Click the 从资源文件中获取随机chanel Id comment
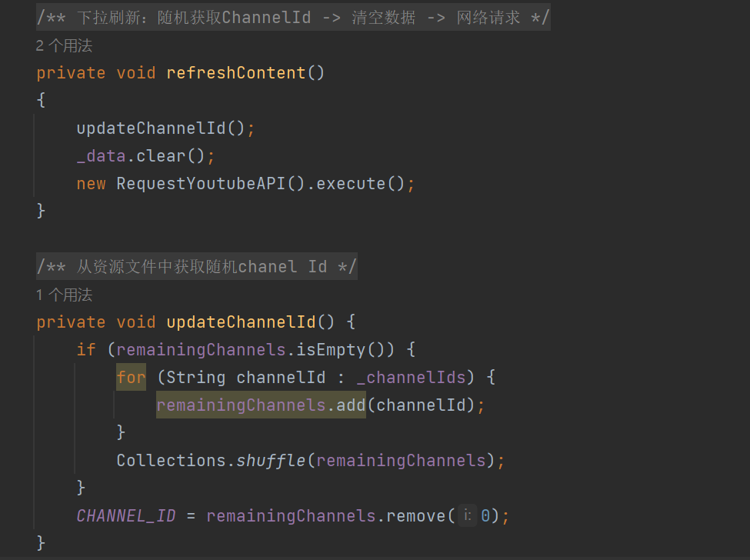 click(197, 267)
